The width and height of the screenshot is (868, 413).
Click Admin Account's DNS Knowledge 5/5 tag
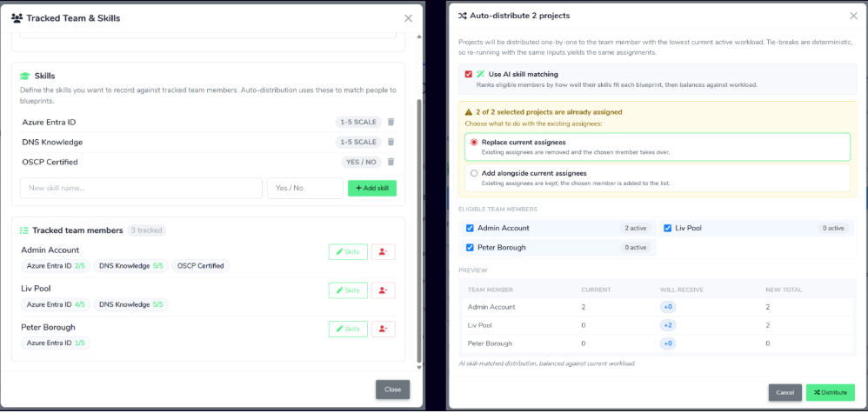pos(131,266)
